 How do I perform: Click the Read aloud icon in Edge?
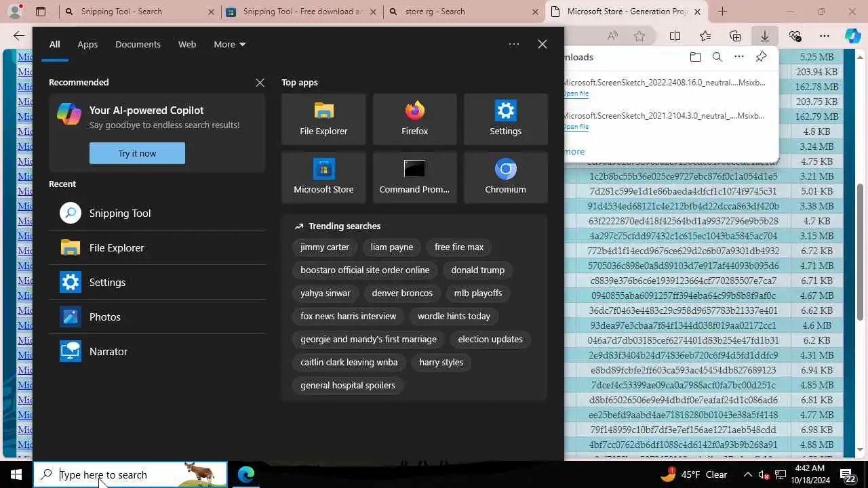[x=613, y=36]
